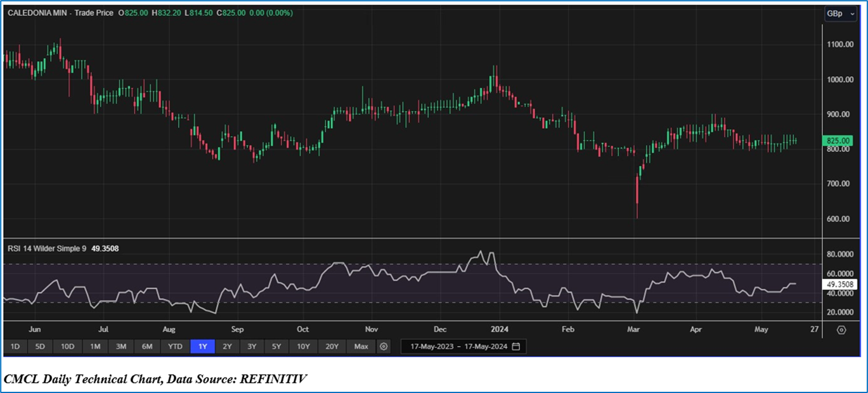Click the 49.3508 RSI value tag
868x393 pixels.
840,285
